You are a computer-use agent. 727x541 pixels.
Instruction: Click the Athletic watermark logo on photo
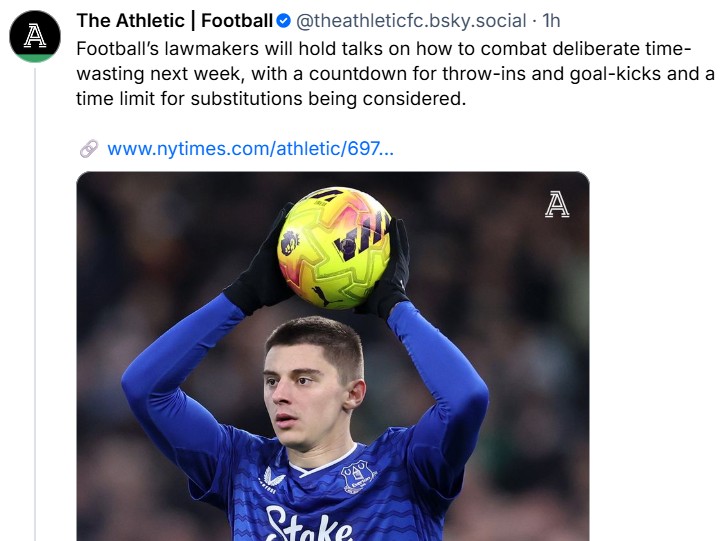(557, 204)
